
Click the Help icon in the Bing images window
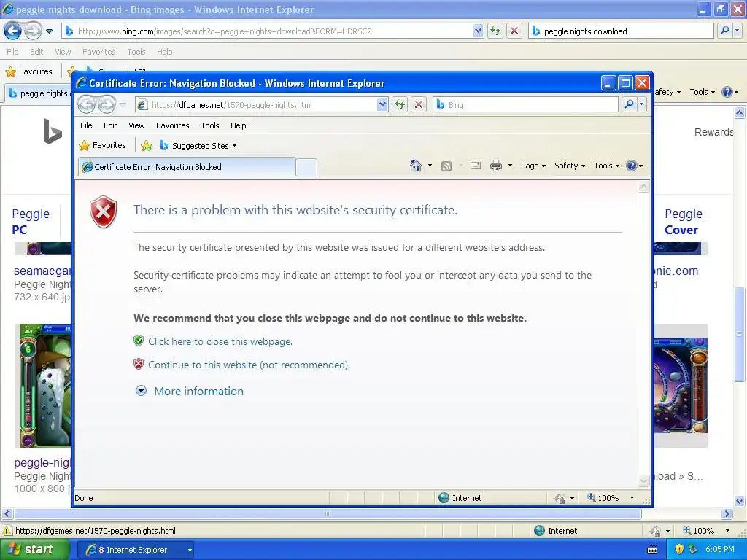[727, 92]
